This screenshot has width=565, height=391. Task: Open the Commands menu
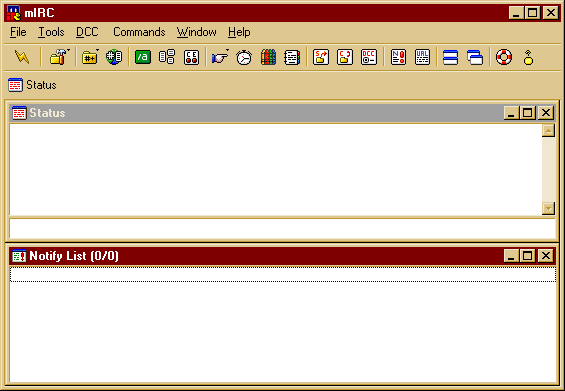pyautogui.click(x=139, y=32)
